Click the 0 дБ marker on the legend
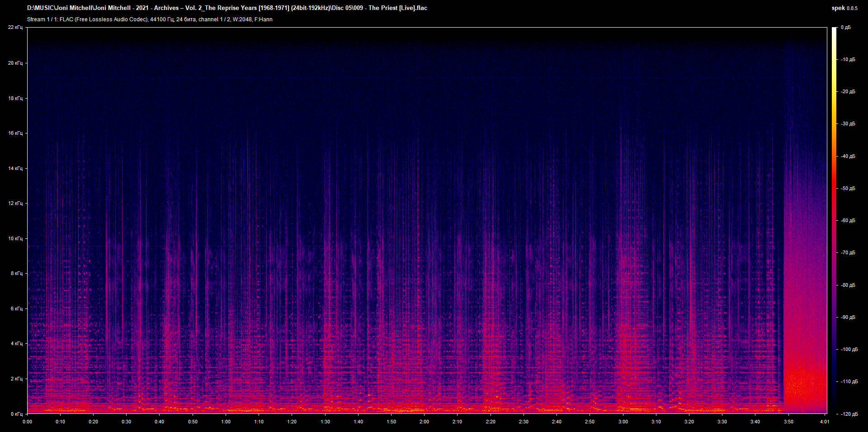This screenshot has height=432, width=868. click(847, 27)
